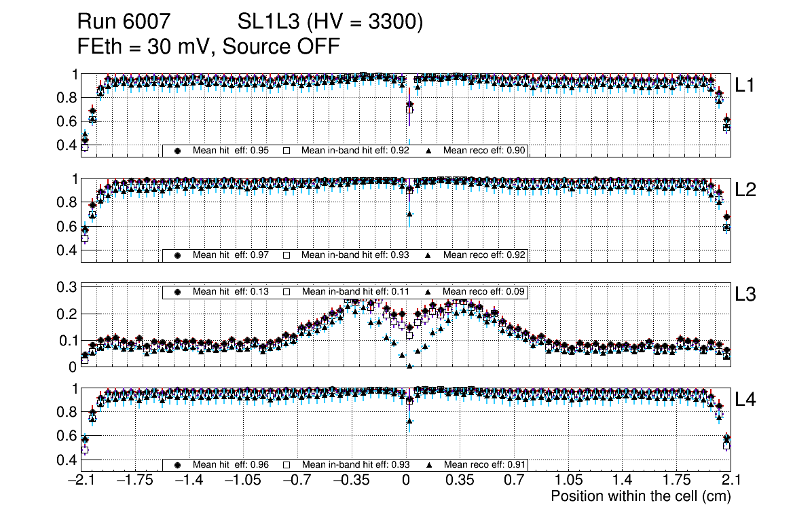Image resolution: width=812 pixels, height=524 pixels.
Task: Click the "Position within the cell (cm)" axis title
Action: point(640,496)
